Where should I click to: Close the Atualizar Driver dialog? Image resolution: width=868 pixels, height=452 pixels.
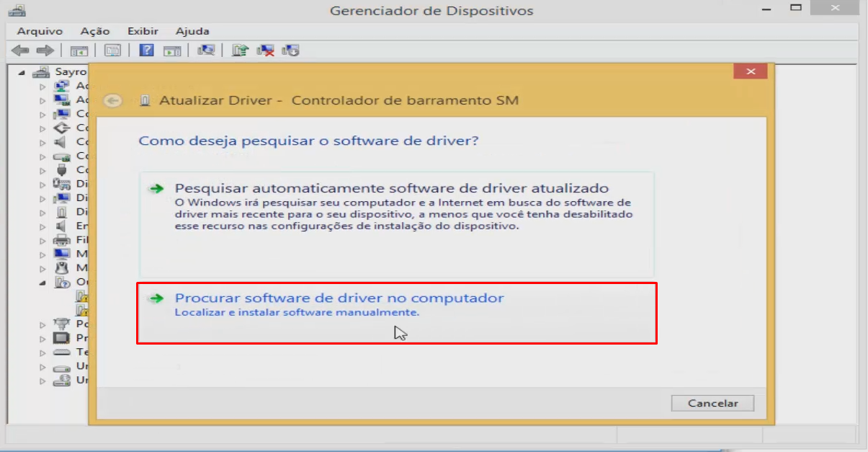tap(751, 71)
